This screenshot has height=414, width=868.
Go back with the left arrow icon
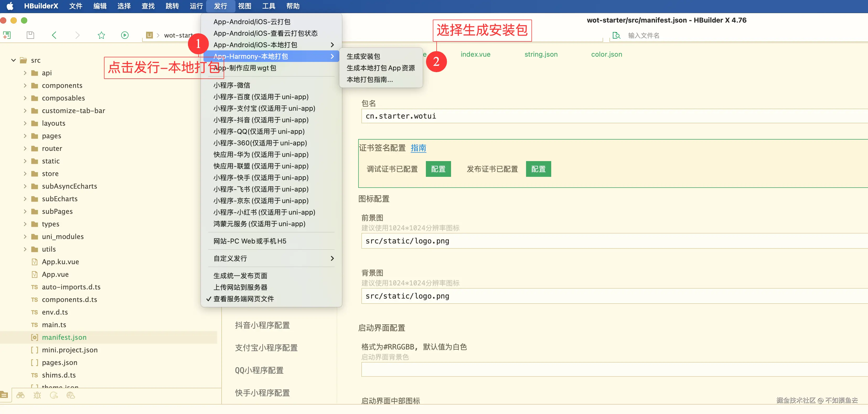pyautogui.click(x=54, y=35)
